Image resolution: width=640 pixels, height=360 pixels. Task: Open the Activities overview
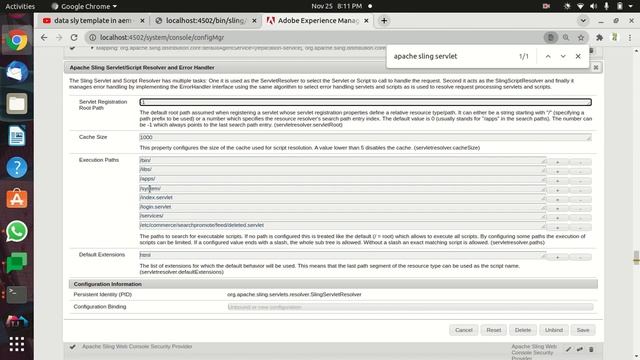click(20, 6)
